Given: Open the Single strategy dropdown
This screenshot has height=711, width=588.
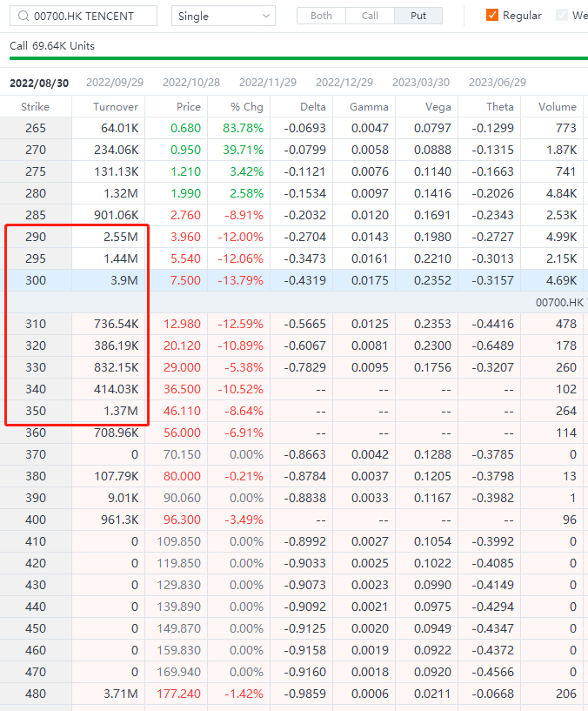Looking at the screenshot, I should pyautogui.click(x=224, y=16).
